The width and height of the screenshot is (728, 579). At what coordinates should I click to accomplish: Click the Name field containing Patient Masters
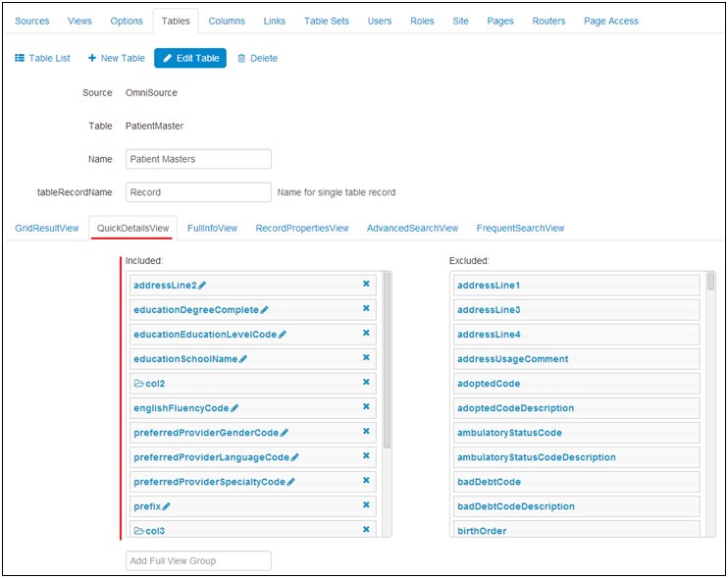[x=198, y=159]
